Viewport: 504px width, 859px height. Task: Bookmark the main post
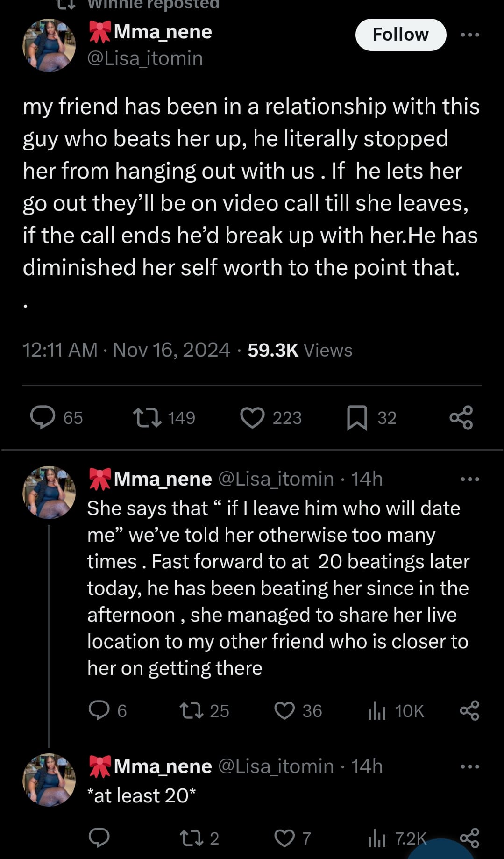point(357,417)
